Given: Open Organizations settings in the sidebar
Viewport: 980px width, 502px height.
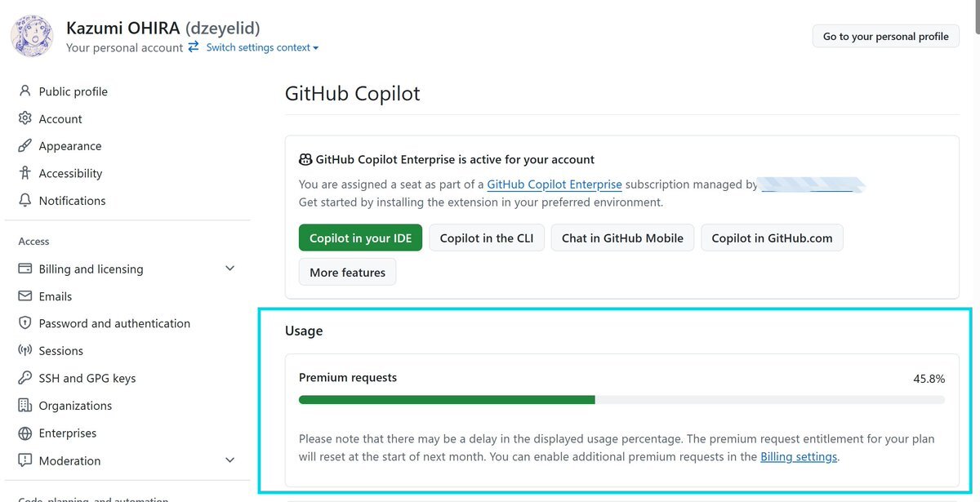Looking at the screenshot, I should click(75, 406).
